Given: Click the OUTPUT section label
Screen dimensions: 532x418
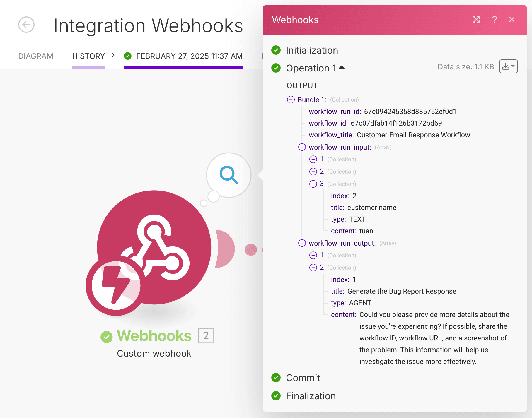Looking at the screenshot, I should pyautogui.click(x=302, y=85).
